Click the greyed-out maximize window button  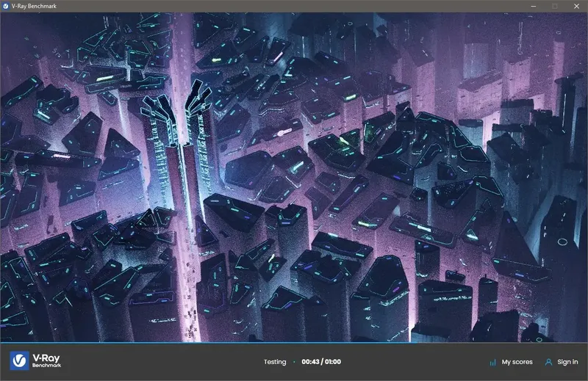[x=555, y=6]
